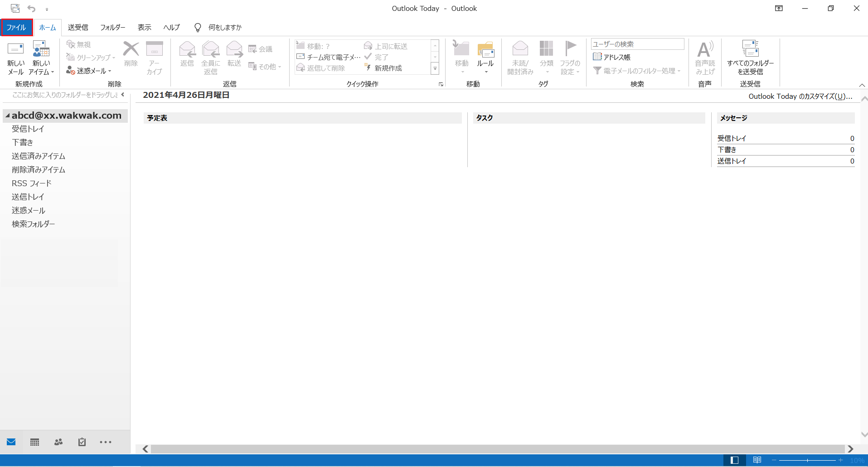The width and height of the screenshot is (868, 467).
Task: Switch to Calendar view icon
Action: [35, 442]
